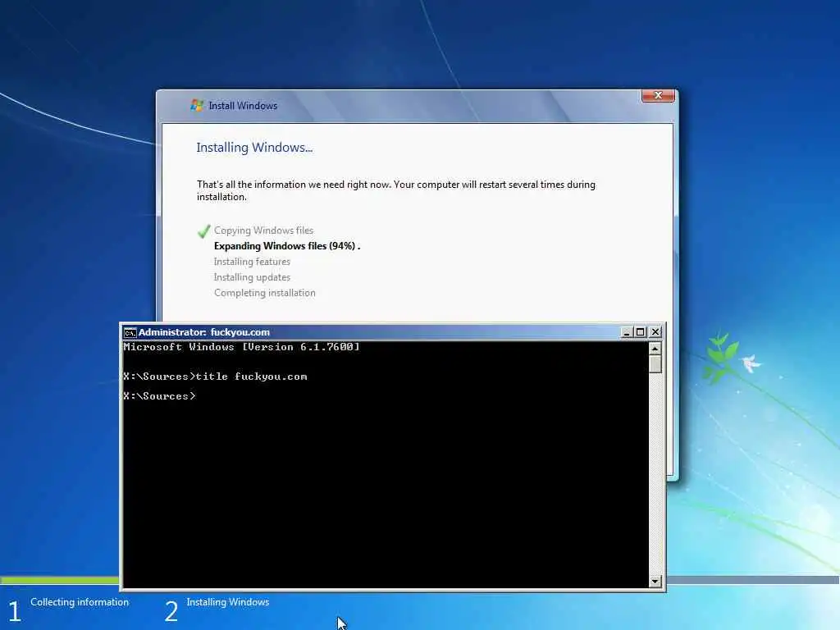
Task: Click 'Expanding Windows files (94%)' status line
Action: point(287,246)
